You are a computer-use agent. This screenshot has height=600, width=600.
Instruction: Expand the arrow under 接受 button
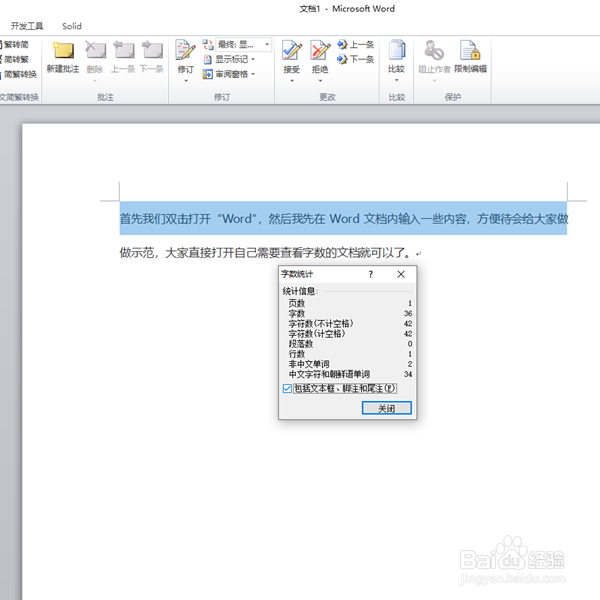(x=292, y=81)
